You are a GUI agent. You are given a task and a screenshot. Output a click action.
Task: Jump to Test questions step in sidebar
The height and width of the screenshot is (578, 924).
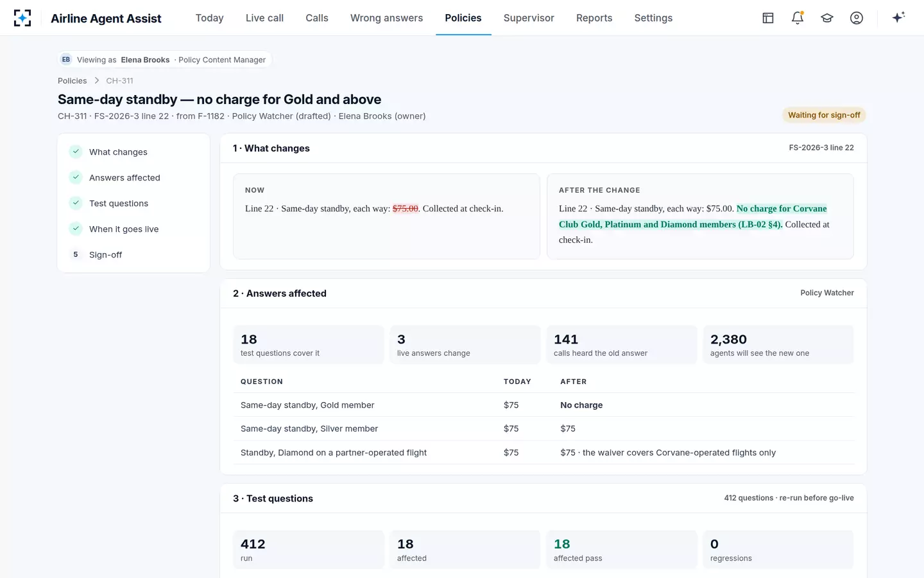pyautogui.click(x=133, y=204)
